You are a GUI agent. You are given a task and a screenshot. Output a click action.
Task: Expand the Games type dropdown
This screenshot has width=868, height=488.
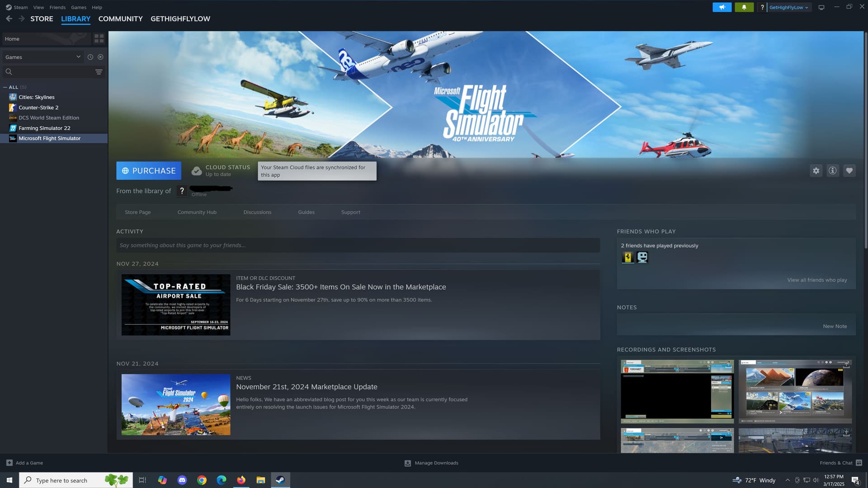43,57
